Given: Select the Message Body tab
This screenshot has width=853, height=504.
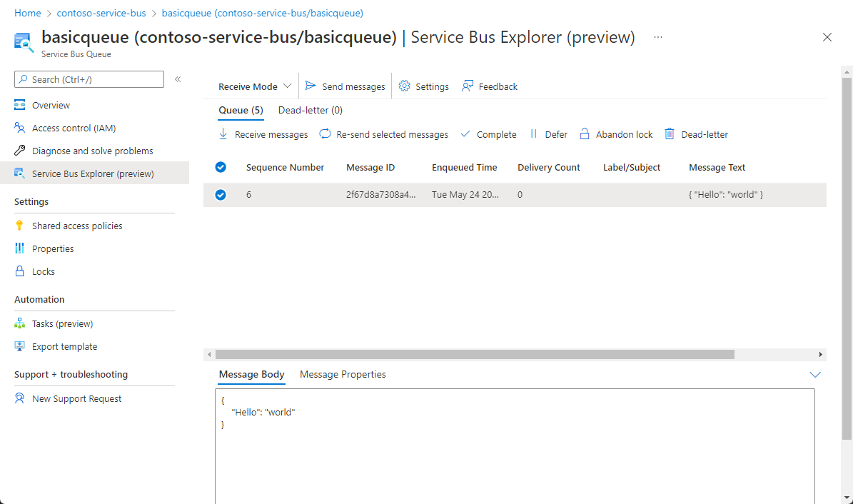Looking at the screenshot, I should (251, 375).
